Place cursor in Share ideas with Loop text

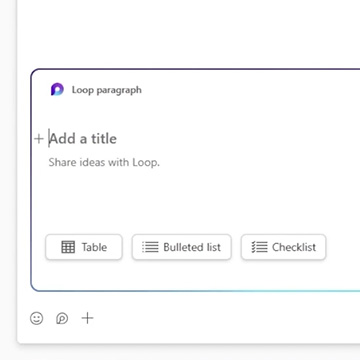[x=104, y=162]
